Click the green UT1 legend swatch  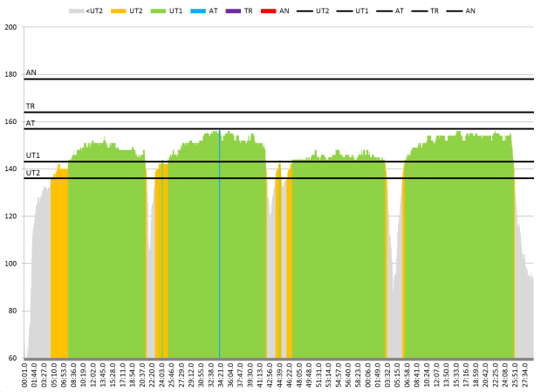point(156,10)
